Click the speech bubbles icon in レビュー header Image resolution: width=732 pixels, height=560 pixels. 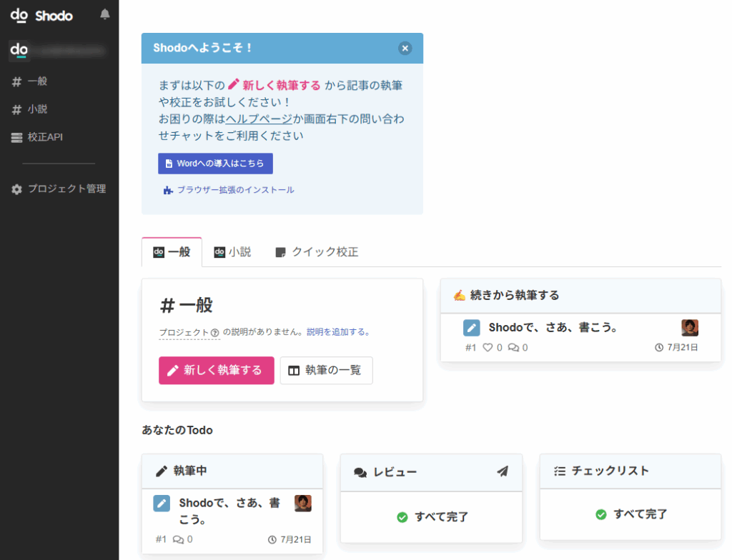pos(360,473)
